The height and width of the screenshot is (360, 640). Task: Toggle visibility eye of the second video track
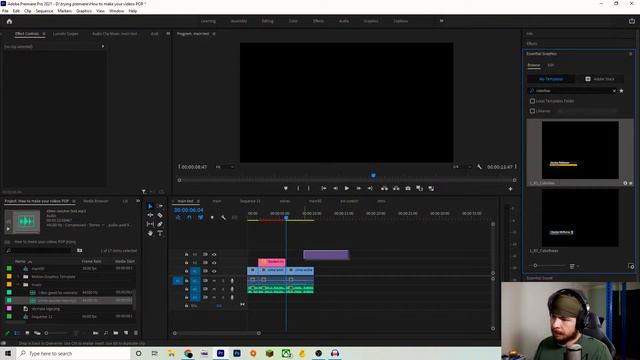click(x=214, y=262)
